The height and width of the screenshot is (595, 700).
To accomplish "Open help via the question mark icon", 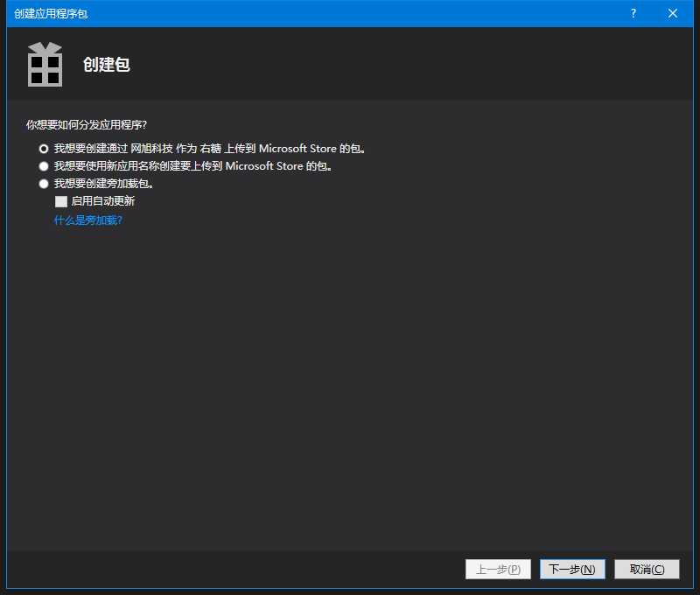I will point(633,13).
